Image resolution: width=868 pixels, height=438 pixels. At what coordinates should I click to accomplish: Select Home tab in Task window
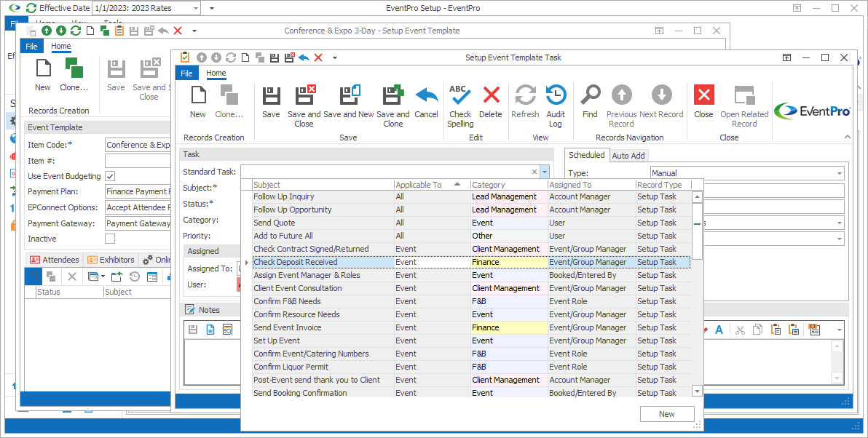(216, 73)
